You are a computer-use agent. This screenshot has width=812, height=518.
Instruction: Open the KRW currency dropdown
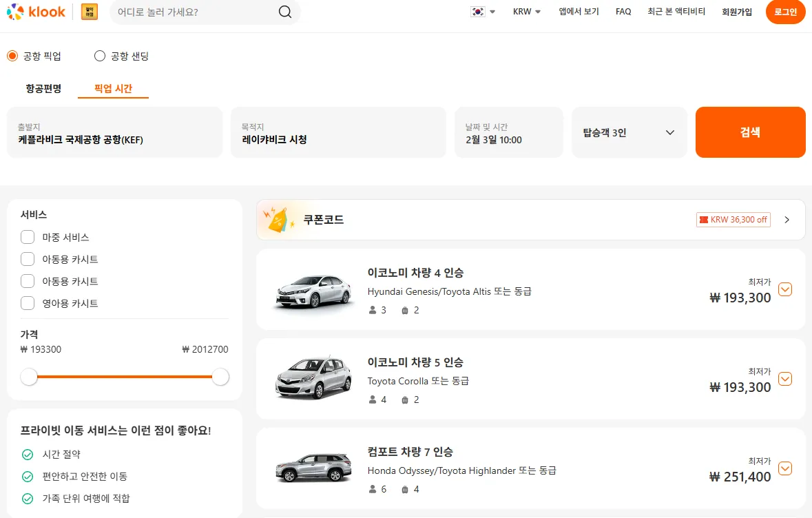coord(526,12)
